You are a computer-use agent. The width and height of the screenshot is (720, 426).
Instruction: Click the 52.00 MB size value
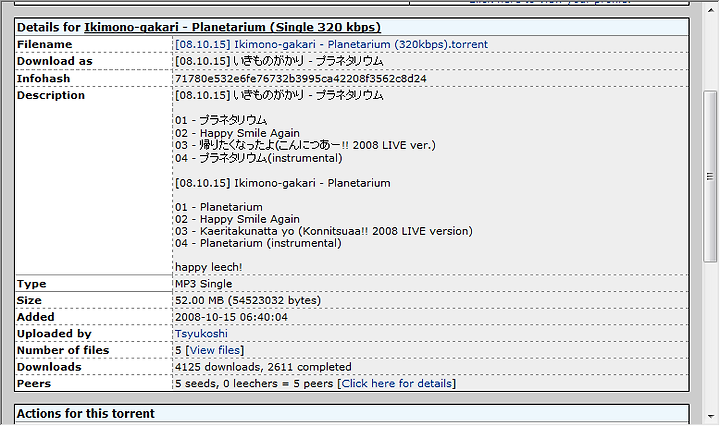(x=248, y=300)
